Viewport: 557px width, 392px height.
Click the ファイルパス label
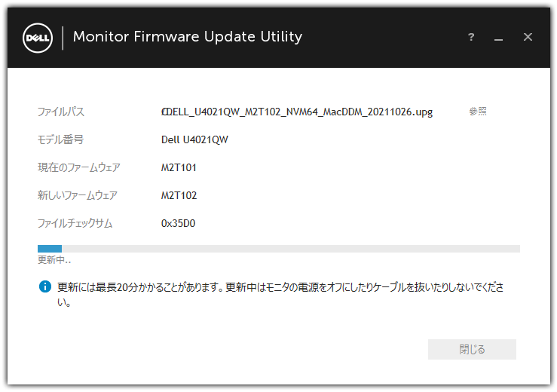coord(61,112)
